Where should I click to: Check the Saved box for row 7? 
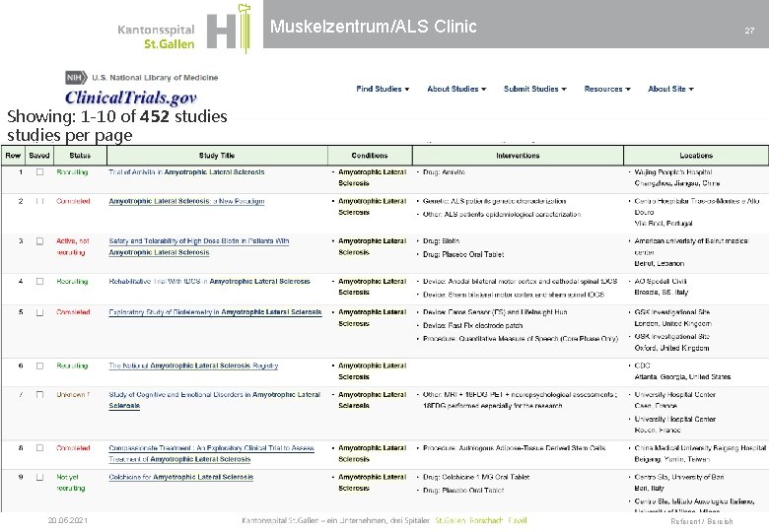click(39, 394)
